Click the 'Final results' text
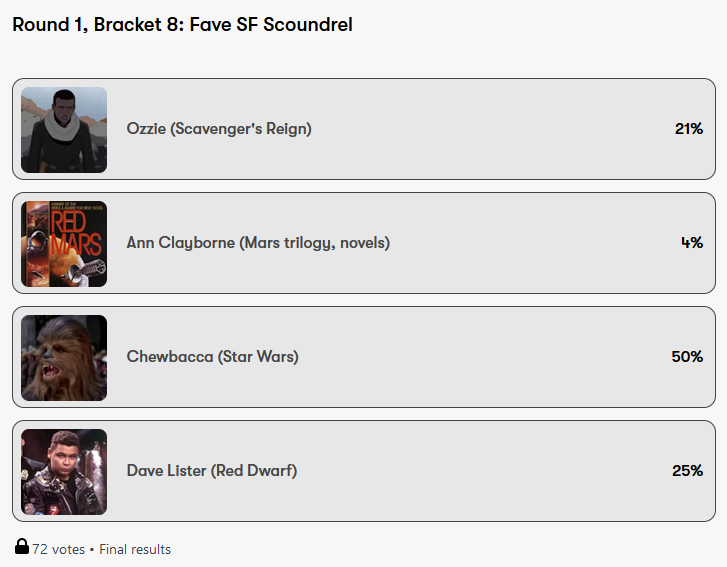 pos(135,549)
